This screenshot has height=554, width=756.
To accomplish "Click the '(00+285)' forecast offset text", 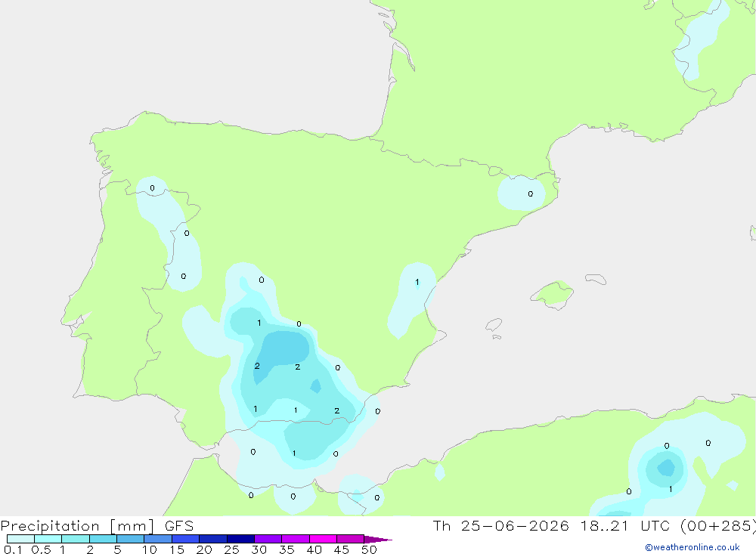I will (718, 526).
